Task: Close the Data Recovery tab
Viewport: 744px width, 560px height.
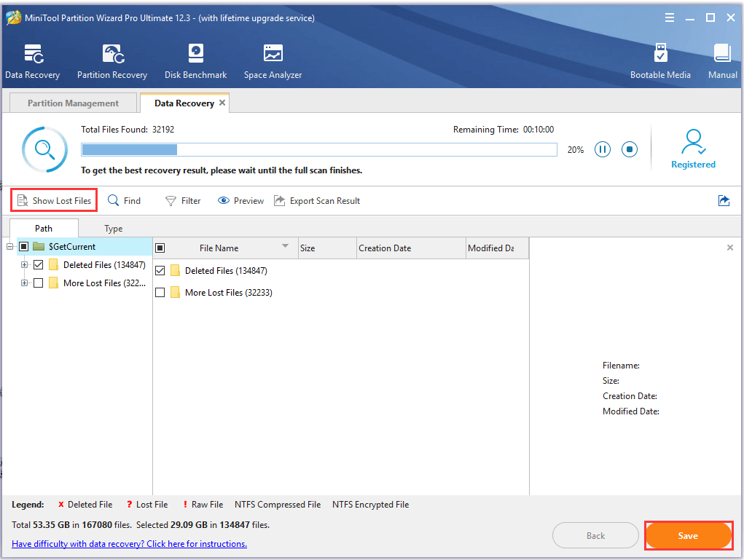Action: [222, 103]
